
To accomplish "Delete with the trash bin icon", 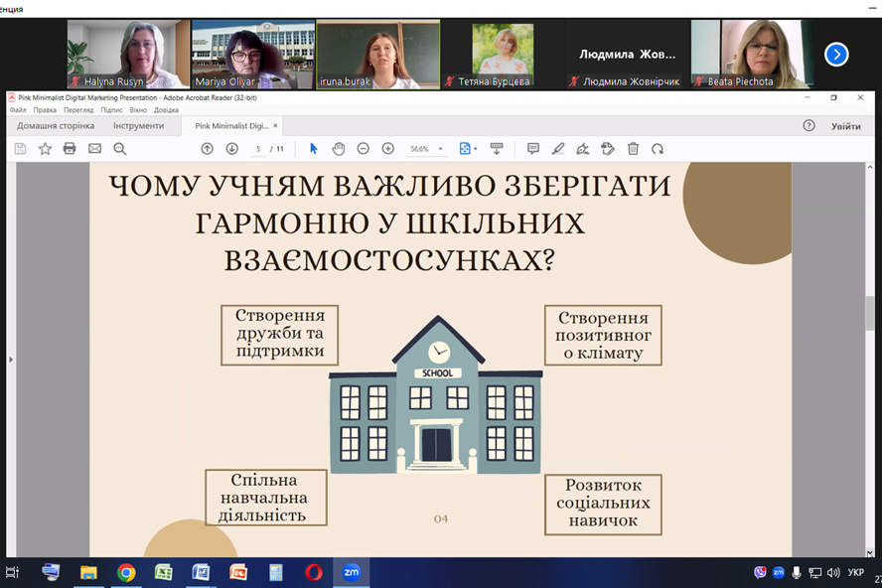I will 633,149.
